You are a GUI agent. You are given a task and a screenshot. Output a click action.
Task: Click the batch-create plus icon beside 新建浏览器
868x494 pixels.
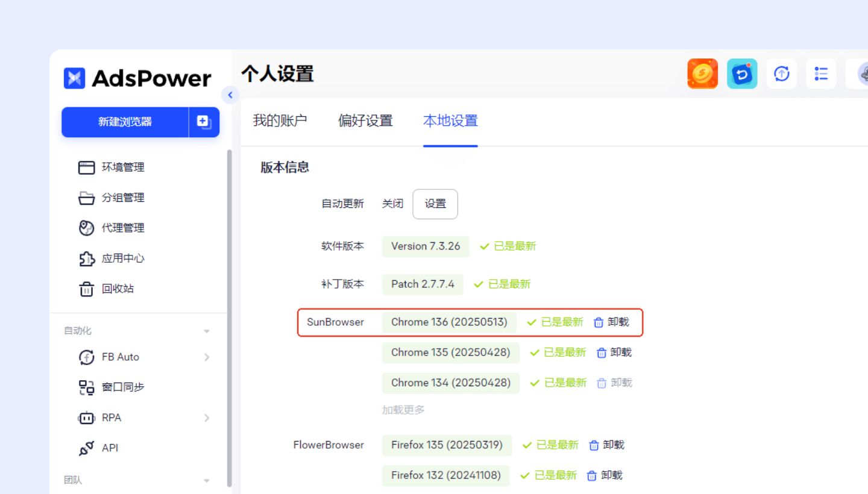[x=204, y=122]
